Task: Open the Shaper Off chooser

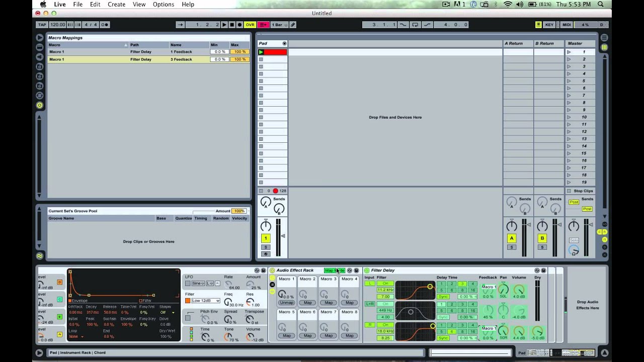Action: [167, 312]
